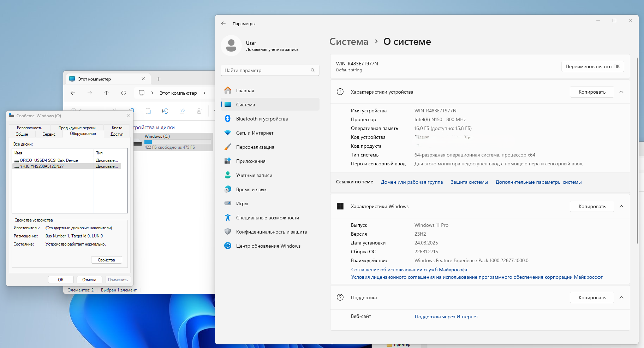Image resolution: width=644 pixels, height=348 pixels.
Task: Click the computer icon in Explorer address bar
Action: [x=142, y=93]
